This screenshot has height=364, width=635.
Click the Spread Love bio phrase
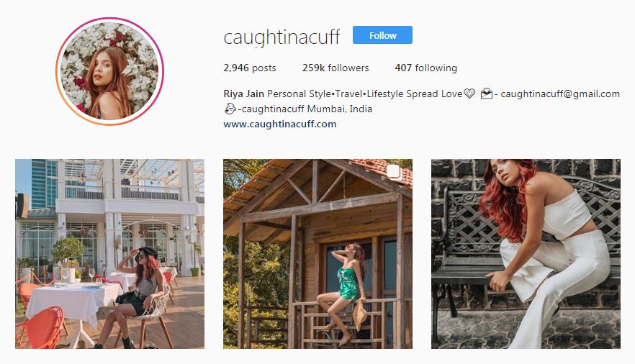pyautogui.click(x=434, y=94)
